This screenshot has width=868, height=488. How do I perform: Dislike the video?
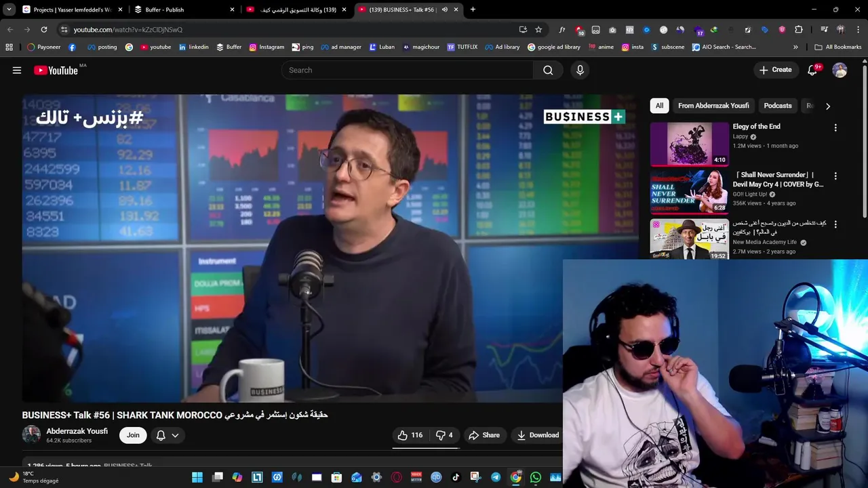click(x=444, y=435)
